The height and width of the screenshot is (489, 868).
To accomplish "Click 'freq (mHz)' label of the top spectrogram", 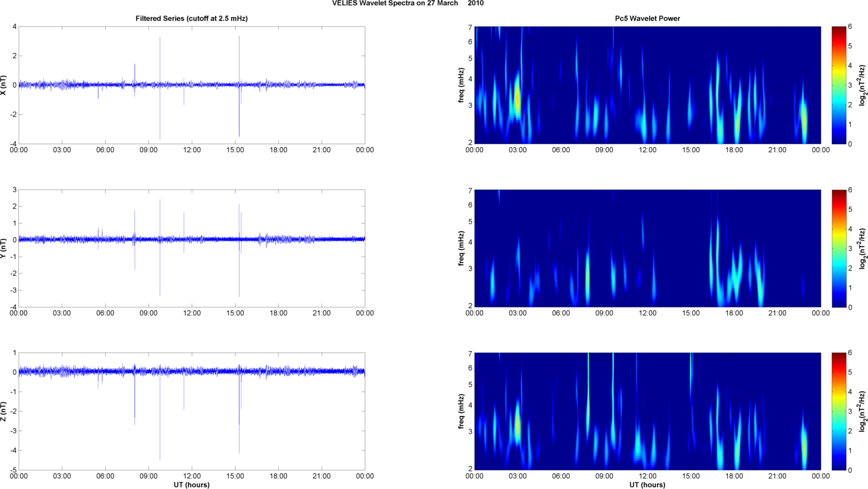I will click(461, 85).
